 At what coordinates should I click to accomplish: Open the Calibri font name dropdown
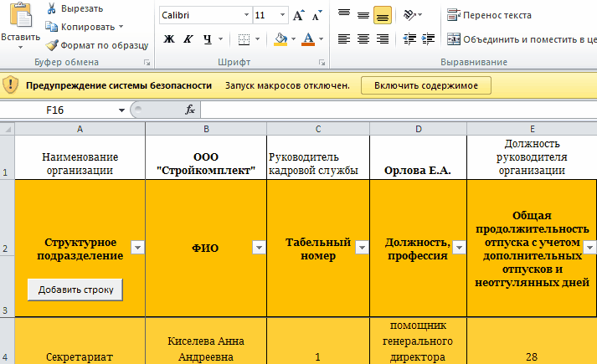click(x=246, y=15)
